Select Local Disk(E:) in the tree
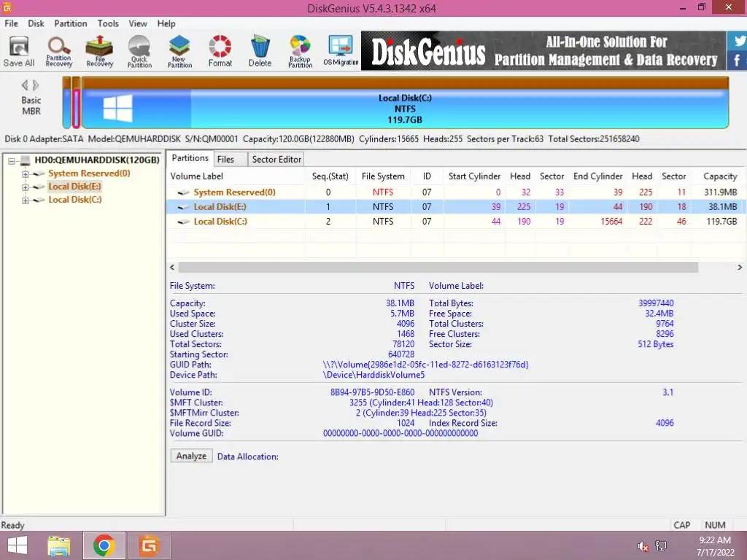This screenshot has height=560, width=747. tap(75, 187)
